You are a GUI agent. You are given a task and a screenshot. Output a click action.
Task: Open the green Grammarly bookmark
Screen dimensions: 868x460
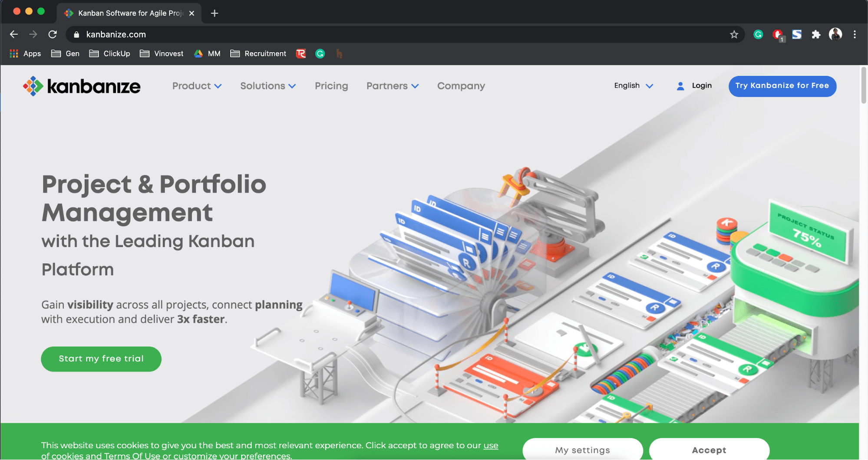[320, 53]
